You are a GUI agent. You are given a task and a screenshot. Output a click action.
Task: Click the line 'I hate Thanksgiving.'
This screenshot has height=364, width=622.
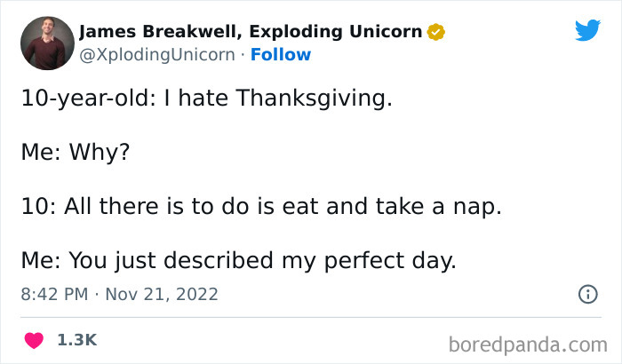coord(267,99)
